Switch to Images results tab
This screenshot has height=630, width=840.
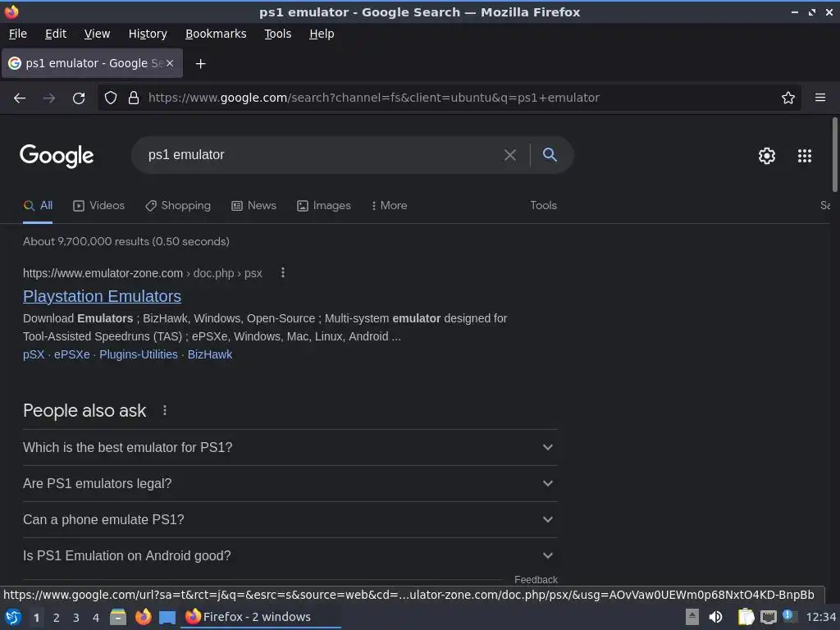tap(323, 206)
